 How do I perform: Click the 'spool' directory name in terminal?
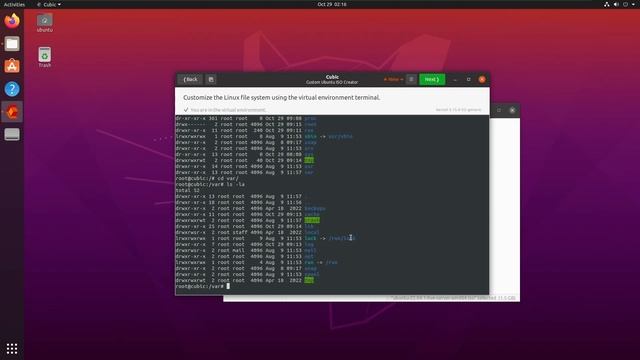pos(312,274)
